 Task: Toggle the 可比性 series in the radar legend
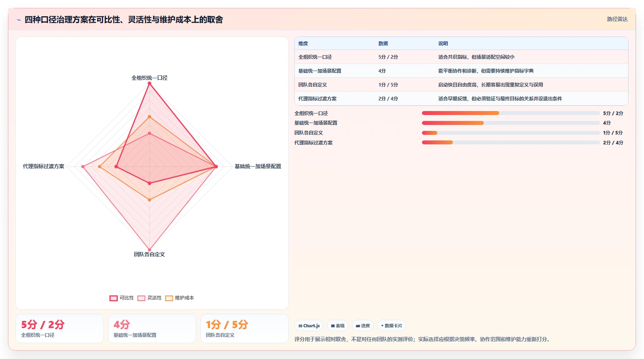click(122, 298)
